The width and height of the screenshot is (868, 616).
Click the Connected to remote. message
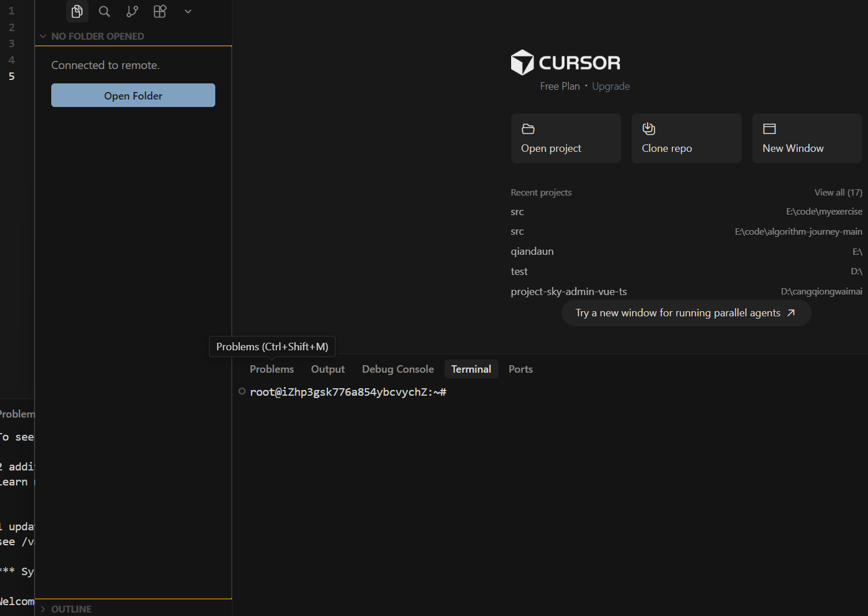tap(105, 66)
